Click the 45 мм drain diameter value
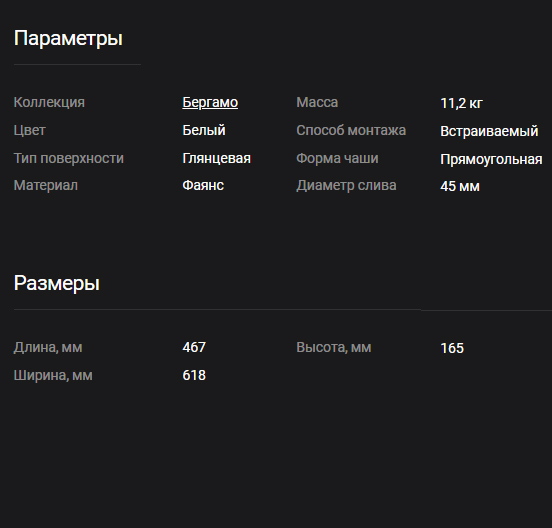This screenshot has width=552, height=528. (460, 187)
